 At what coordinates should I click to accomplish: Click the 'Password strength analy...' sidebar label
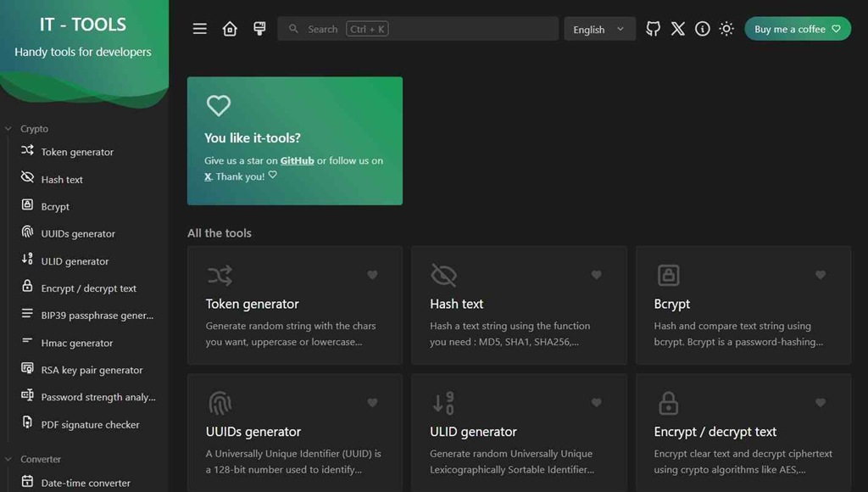(x=98, y=397)
